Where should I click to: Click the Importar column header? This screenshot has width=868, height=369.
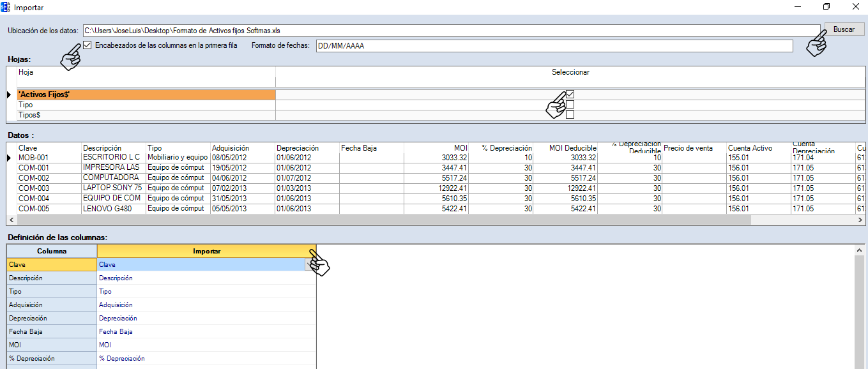[206, 251]
